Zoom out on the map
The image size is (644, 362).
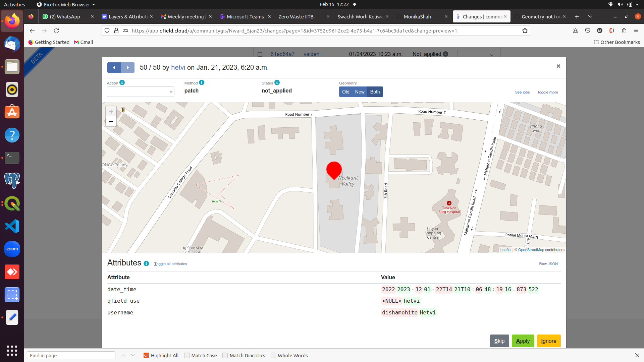tap(111, 122)
